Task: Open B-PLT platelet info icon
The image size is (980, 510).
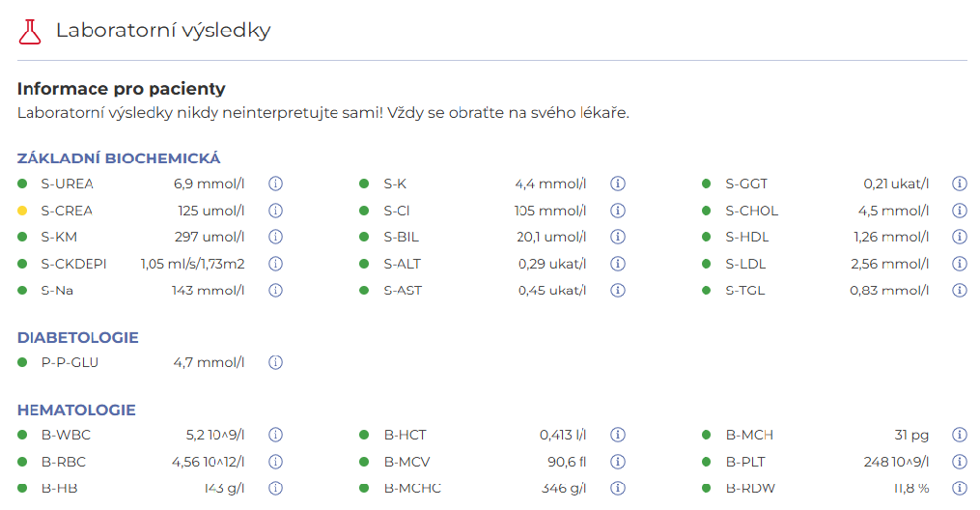Action: point(960,462)
